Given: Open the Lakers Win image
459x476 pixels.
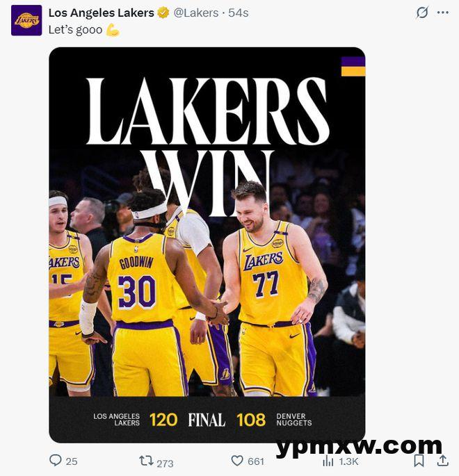Looking at the screenshot, I should tap(207, 245).
